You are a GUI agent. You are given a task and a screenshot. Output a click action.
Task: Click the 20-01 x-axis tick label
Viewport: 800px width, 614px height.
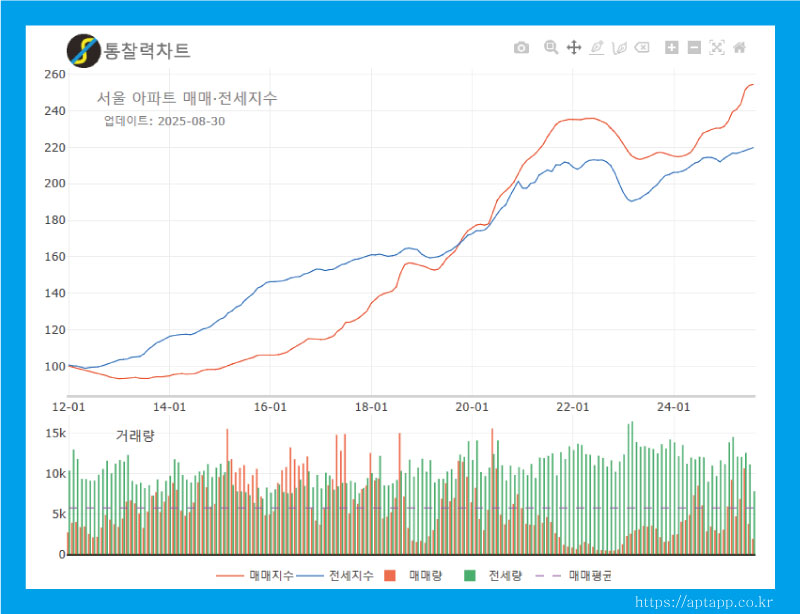point(472,407)
